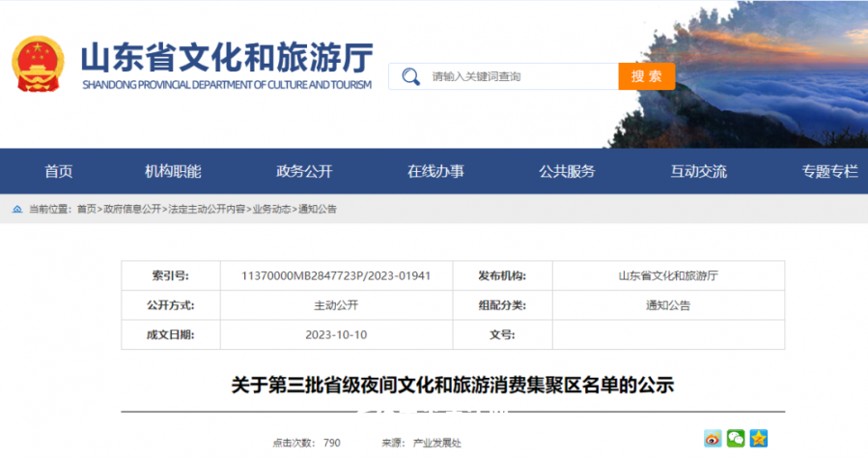Open the 机构职能 navigation menu
The image size is (868, 459).
click(173, 172)
